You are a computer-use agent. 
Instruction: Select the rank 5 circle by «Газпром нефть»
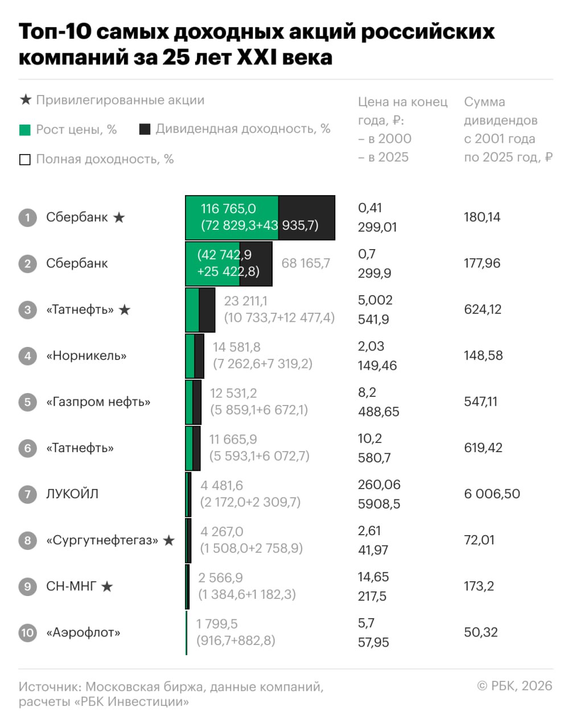coord(27,402)
